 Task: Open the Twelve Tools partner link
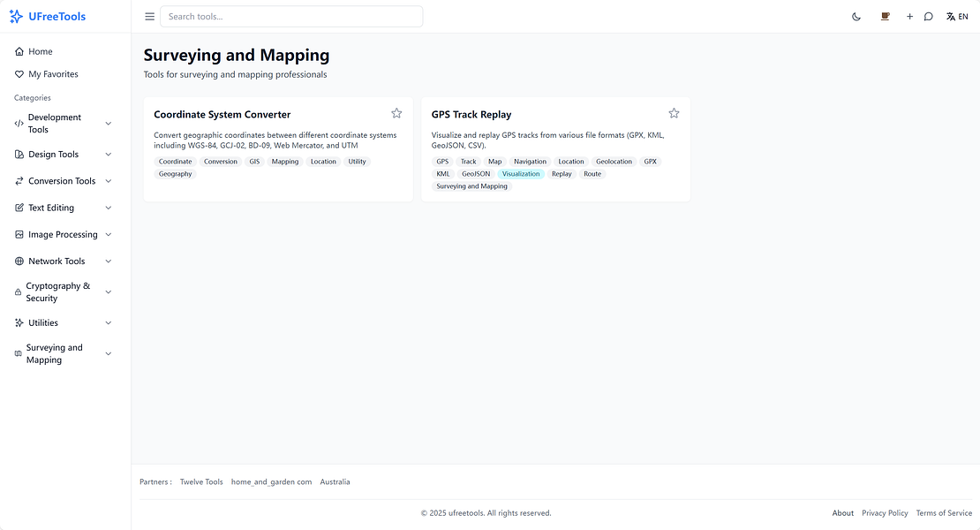(201, 482)
